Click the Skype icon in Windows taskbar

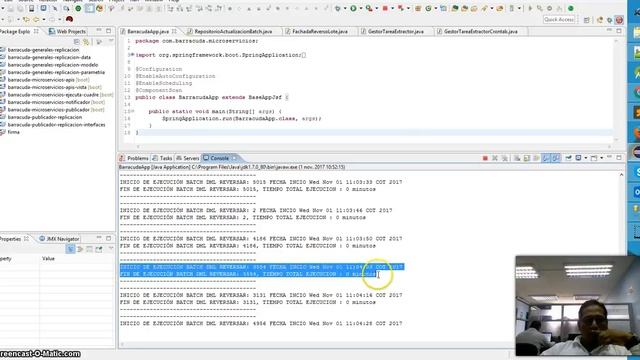tap(636, 172)
